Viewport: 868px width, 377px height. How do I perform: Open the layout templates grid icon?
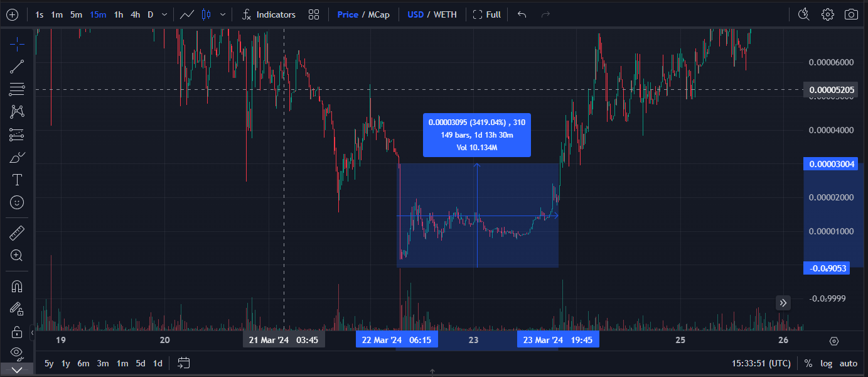pos(314,14)
